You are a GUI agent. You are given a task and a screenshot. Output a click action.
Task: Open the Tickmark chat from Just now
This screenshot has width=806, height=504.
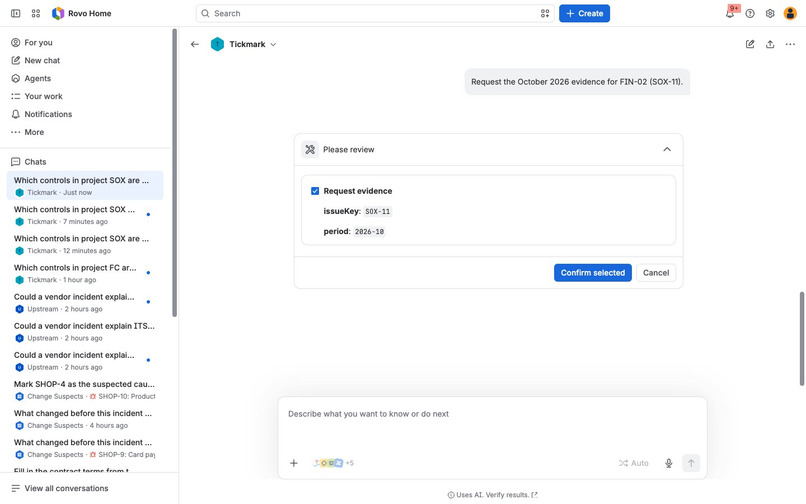85,186
